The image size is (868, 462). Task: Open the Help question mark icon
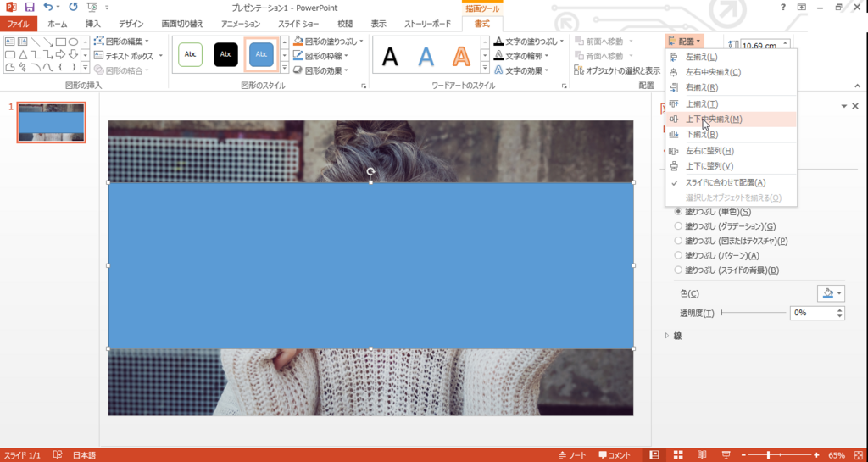coord(782,7)
